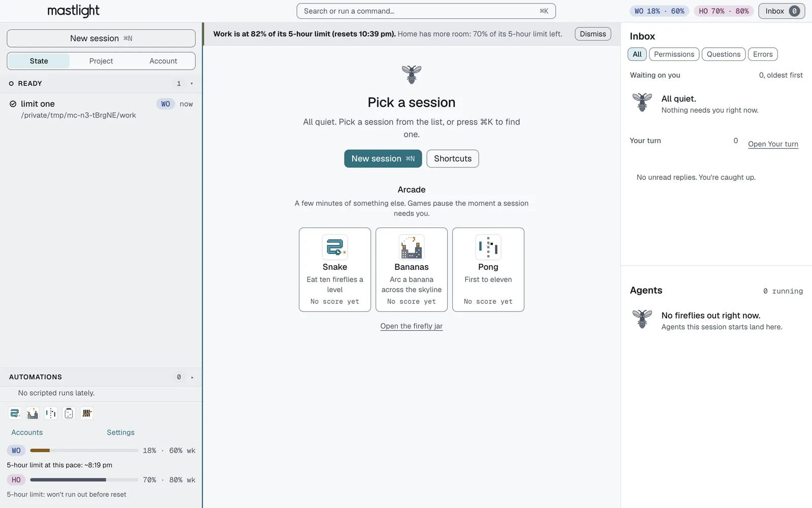Click the tally marks icon in sidebar
Screen dimensions: 812x508
[x=87, y=414]
